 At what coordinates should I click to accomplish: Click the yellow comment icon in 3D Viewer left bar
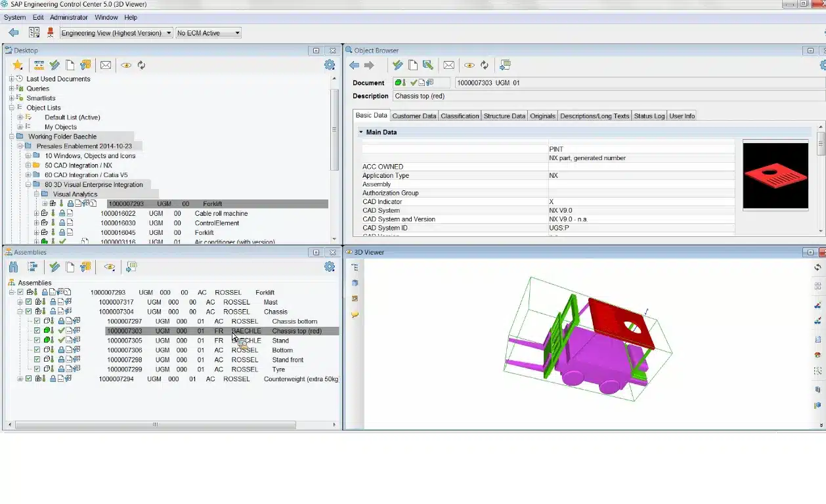click(x=355, y=315)
